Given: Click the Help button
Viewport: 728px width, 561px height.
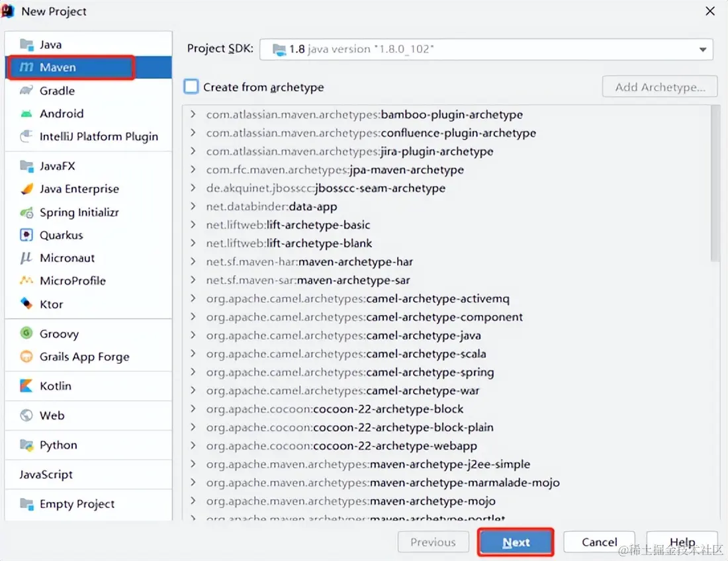Looking at the screenshot, I should click(682, 542).
